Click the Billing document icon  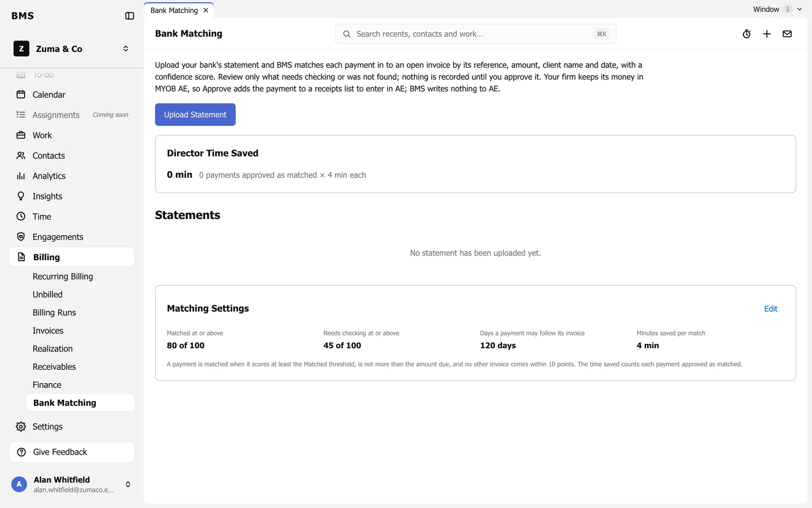tap(21, 257)
